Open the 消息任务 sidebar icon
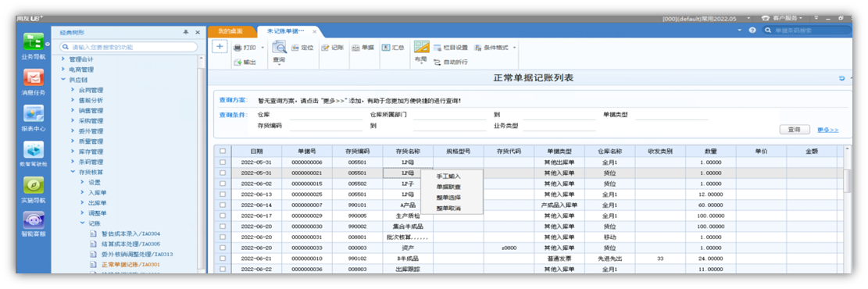Screen dimensions: 868x289 [x=34, y=78]
